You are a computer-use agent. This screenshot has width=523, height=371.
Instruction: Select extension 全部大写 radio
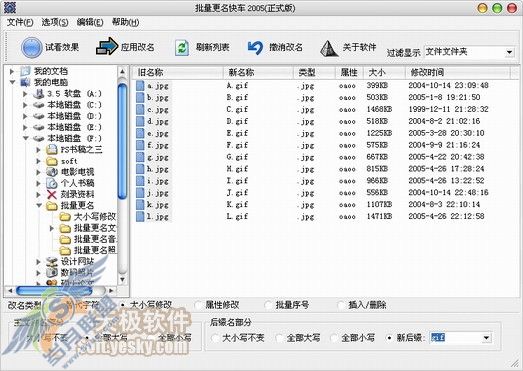pyautogui.click(x=279, y=338)
